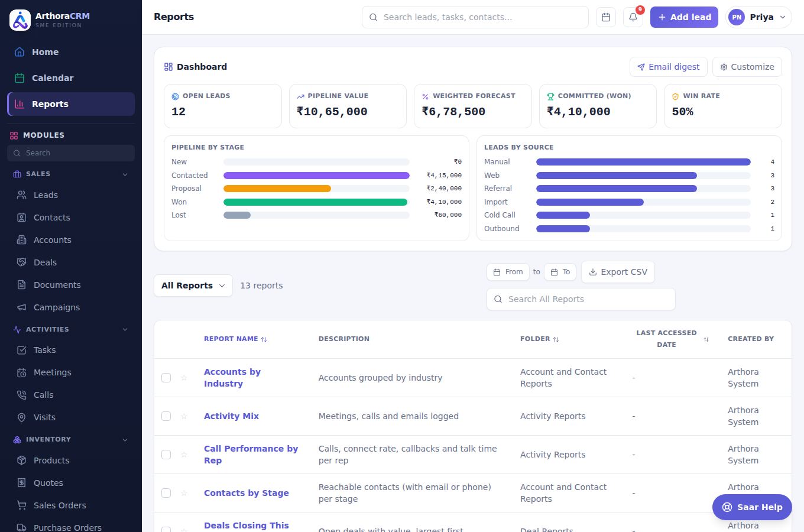Click the Add lead button
804x532 pixels.
pyautogui.click(x=684, y=17)
